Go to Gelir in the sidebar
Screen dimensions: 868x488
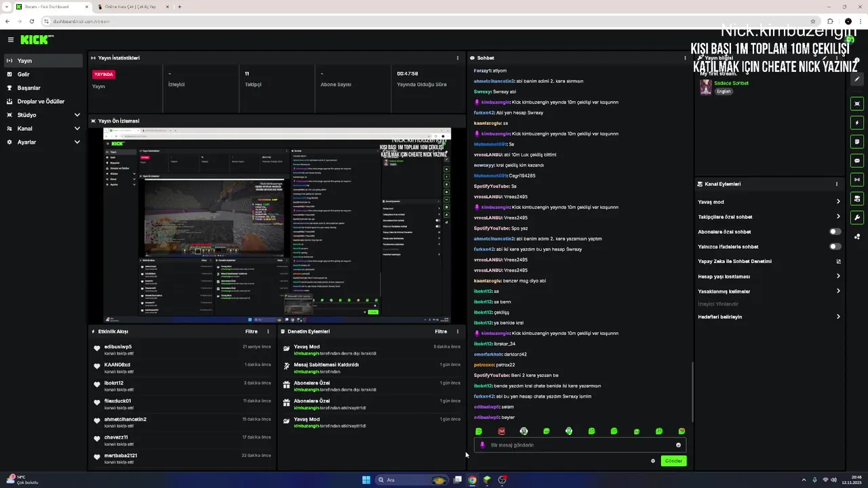[x=43, y=75]
